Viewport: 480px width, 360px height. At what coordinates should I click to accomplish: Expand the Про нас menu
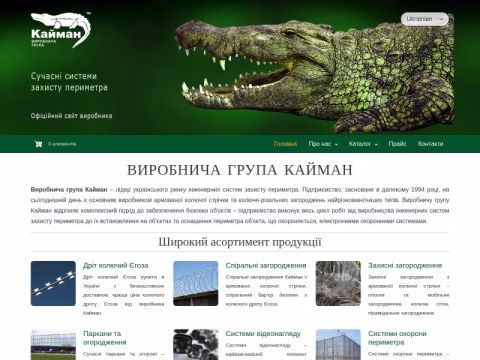323,144
